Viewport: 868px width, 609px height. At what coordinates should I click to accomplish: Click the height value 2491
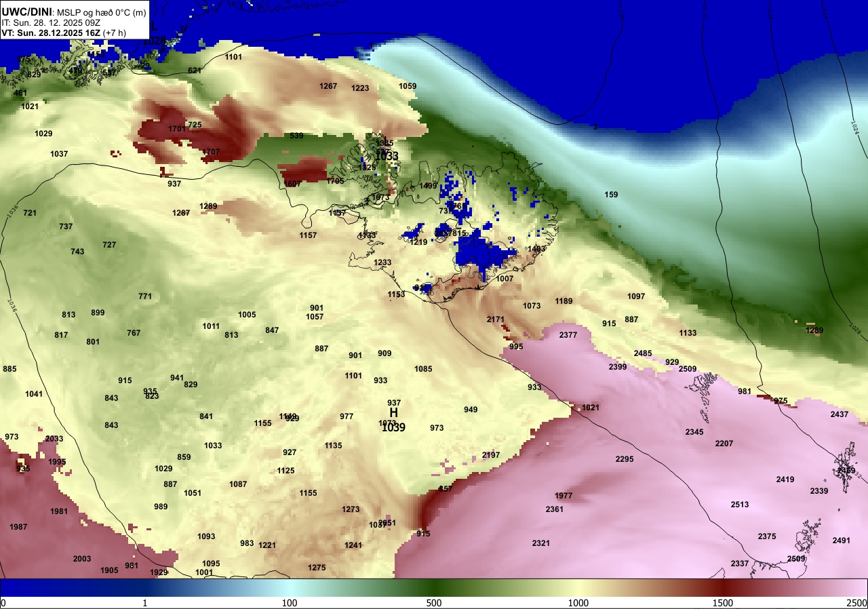[842, 541]
